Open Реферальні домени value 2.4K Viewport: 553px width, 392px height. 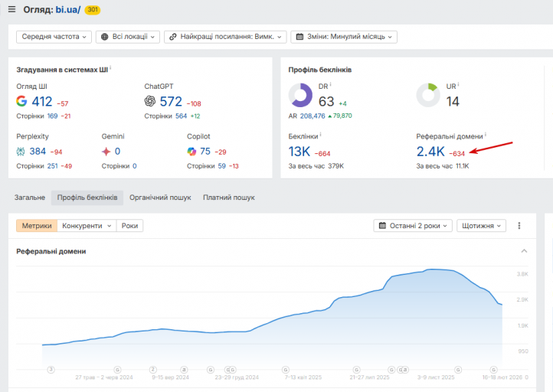(430, 152)
